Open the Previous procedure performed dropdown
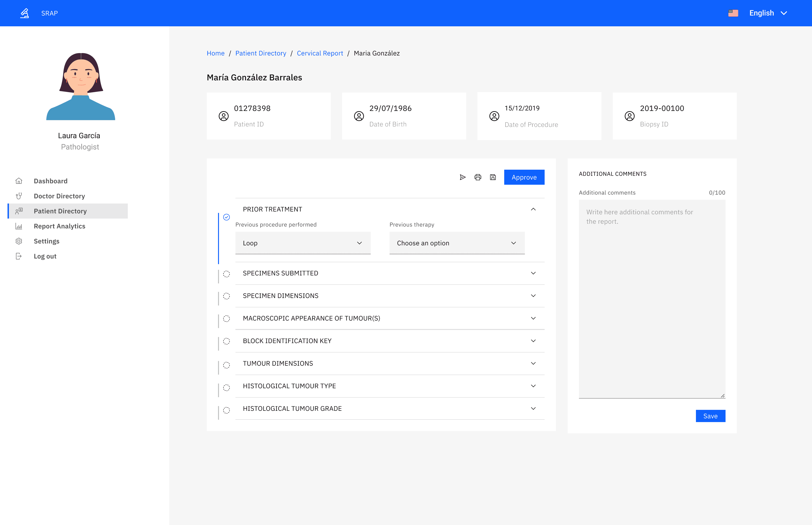This screenshot has width=812, height=525. [x=303, y=243]
